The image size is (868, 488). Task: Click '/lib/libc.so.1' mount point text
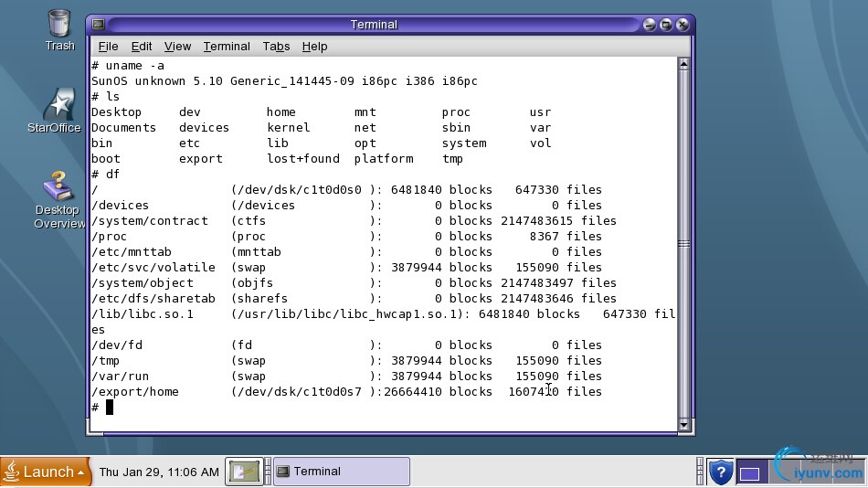coord(143,314)
